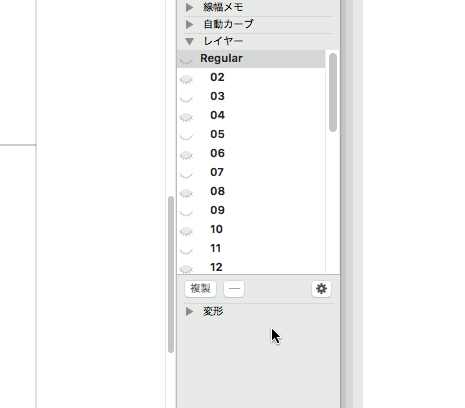Click the sidebar panel vertical scrollbar
Viewport: 465px width, 408px height.
[171, 274]
